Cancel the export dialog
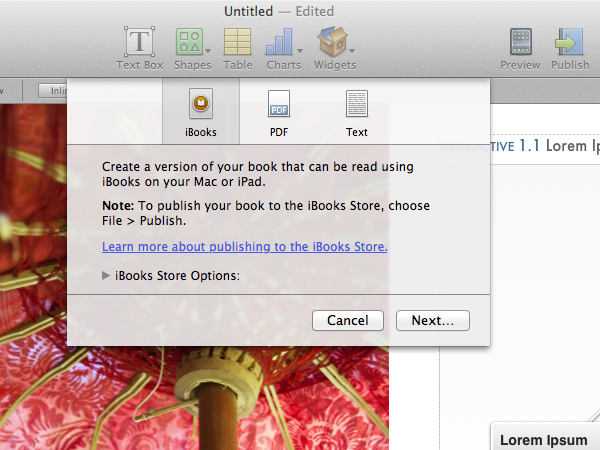This screenshot has height=450, width=600. tap(347, 320)
